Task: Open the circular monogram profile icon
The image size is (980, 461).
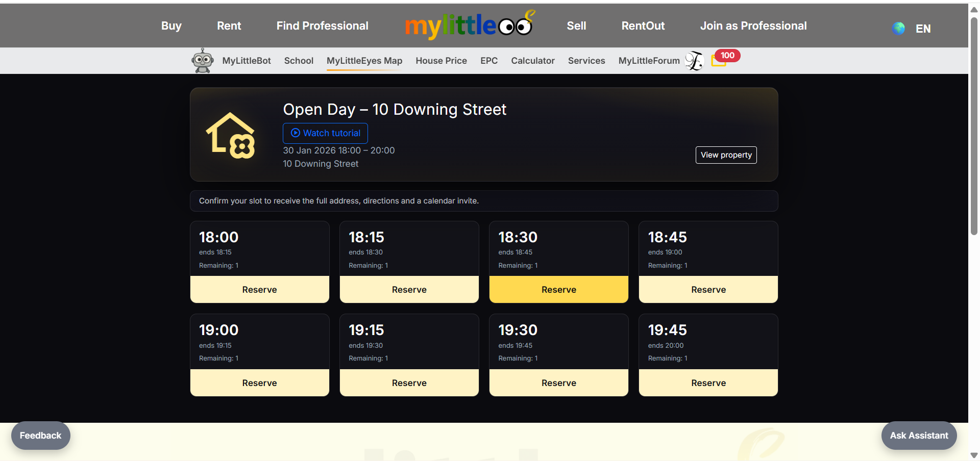Action: pyautogui.click(x=694, y=61)
